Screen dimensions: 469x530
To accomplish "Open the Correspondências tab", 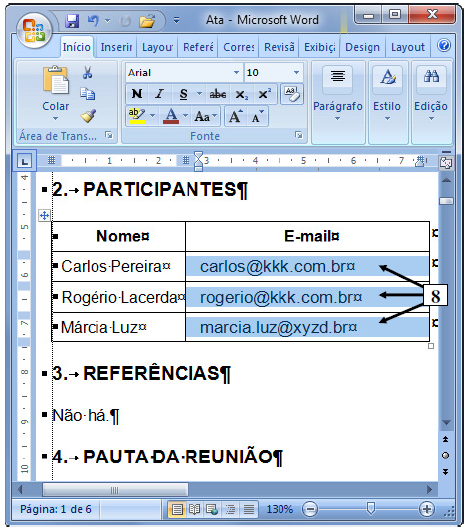I will (239, 47).
